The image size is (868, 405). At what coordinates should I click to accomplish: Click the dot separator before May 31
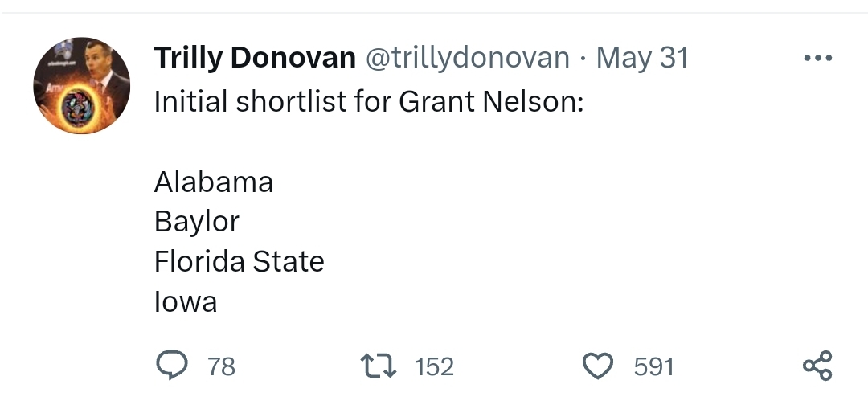tap(583, 59)
